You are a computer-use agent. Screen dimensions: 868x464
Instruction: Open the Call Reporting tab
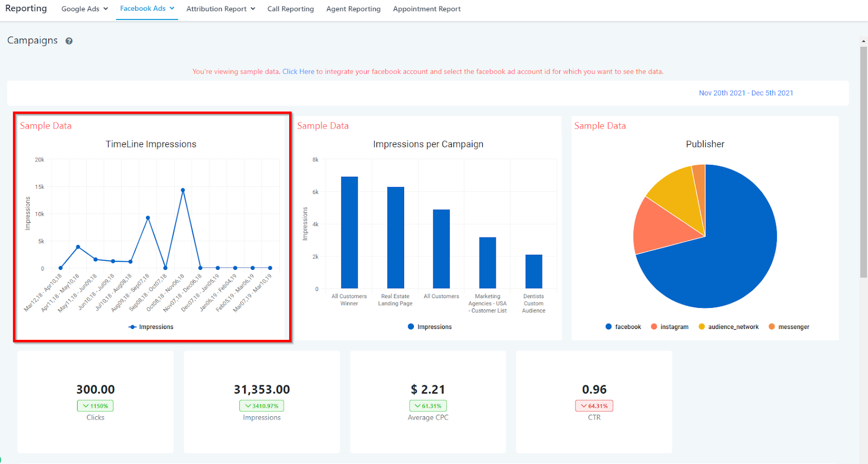tap(291, 9)
